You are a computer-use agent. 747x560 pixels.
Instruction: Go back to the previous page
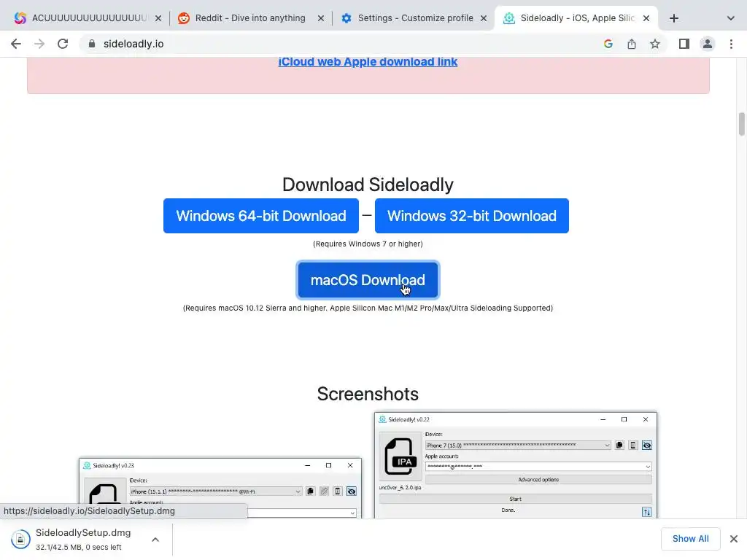[x=16, y=44]
